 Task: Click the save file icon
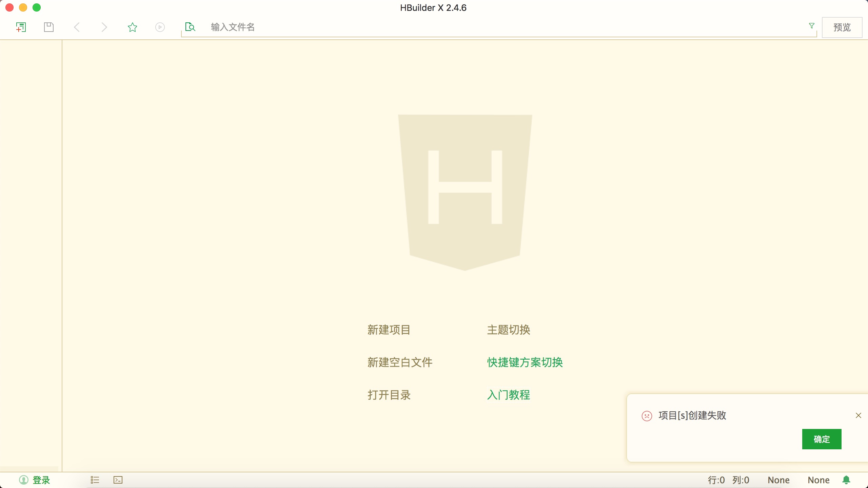click(49, 27)
